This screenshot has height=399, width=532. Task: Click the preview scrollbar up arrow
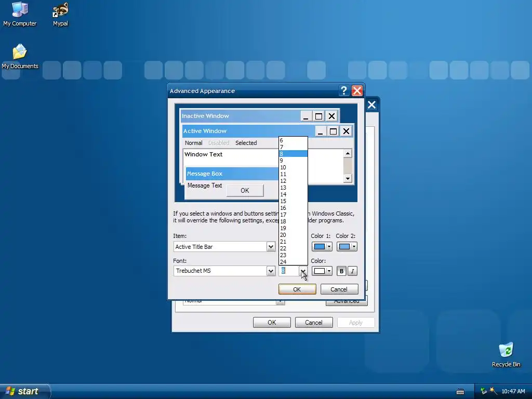pyautogui.click(x=348, y=154)
